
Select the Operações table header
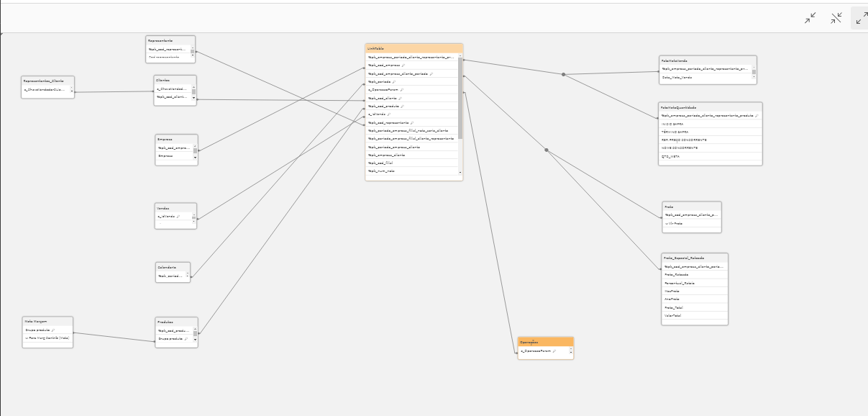[545, 342]
